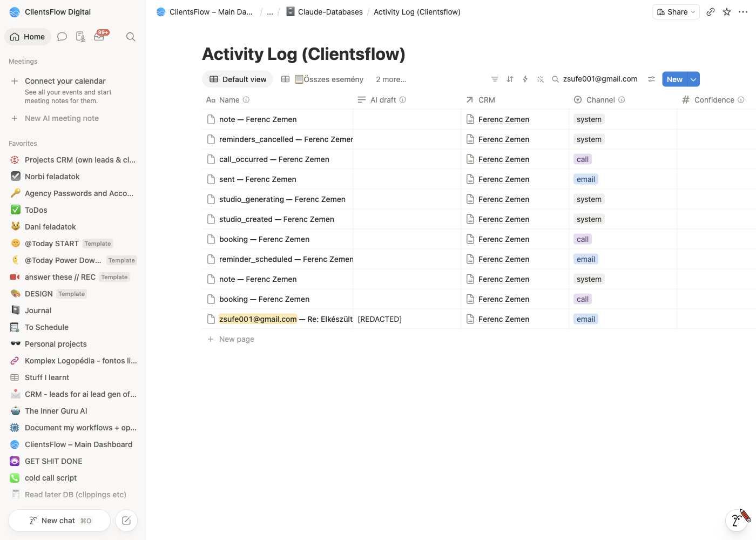Open the meeting notes icon in sidebar
Image resolution: width=756 pixels, height=540 pixels.
[80, 37]
